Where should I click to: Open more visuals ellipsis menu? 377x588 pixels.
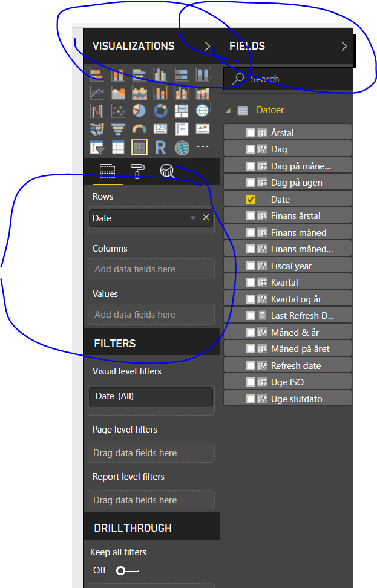[203, 146]
